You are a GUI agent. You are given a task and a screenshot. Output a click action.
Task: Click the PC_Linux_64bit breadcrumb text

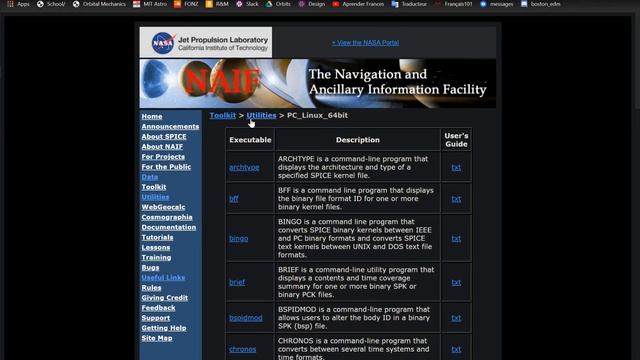tap(318, 116)
